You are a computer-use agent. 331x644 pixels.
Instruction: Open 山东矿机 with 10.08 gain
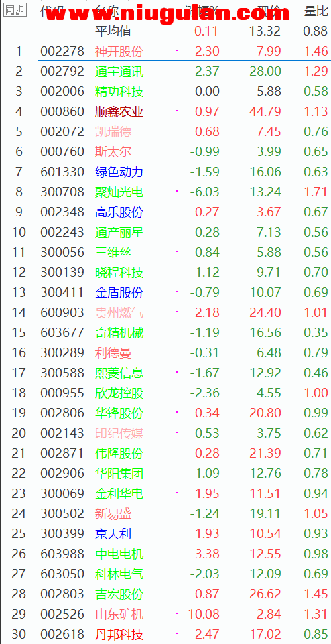point(119,615)
